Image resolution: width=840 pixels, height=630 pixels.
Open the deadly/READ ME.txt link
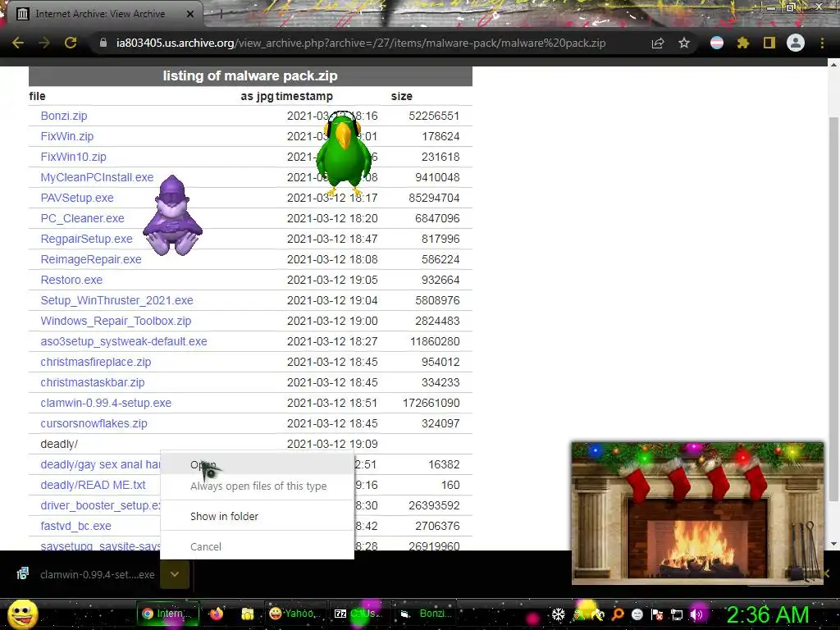[x=94, y=485]
